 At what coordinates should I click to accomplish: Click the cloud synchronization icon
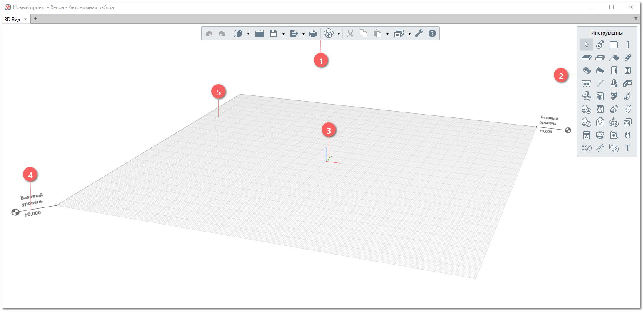click(329, 34)
